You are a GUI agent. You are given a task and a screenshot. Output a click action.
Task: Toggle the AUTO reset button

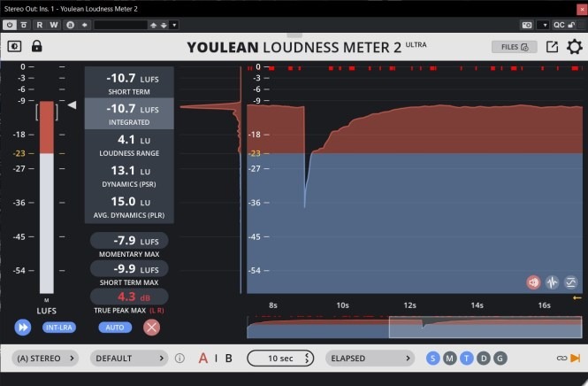(x=115, y=328)
